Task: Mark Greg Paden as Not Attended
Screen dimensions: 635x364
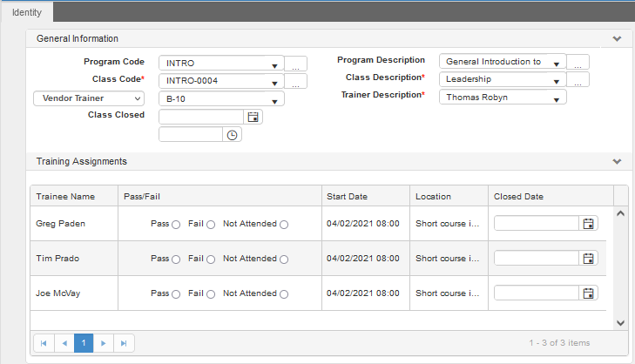Action: pyautogui.click(x=284, y=225)
